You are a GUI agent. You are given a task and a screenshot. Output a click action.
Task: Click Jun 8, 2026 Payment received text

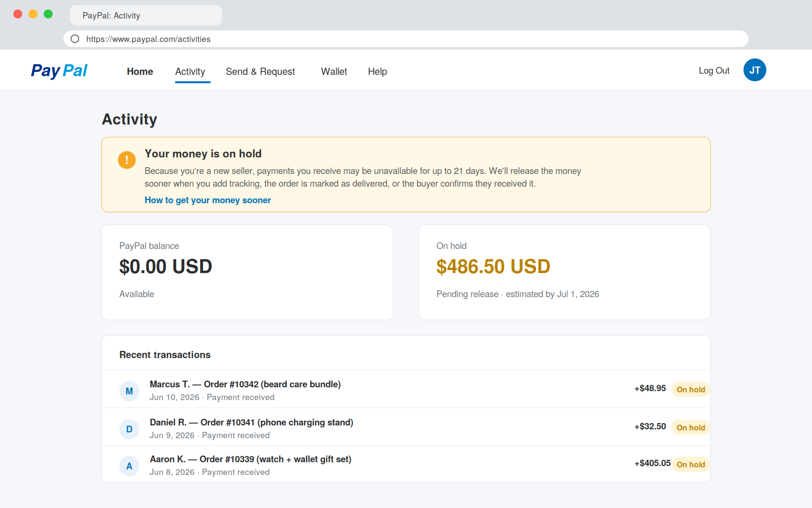click(210, 472)
